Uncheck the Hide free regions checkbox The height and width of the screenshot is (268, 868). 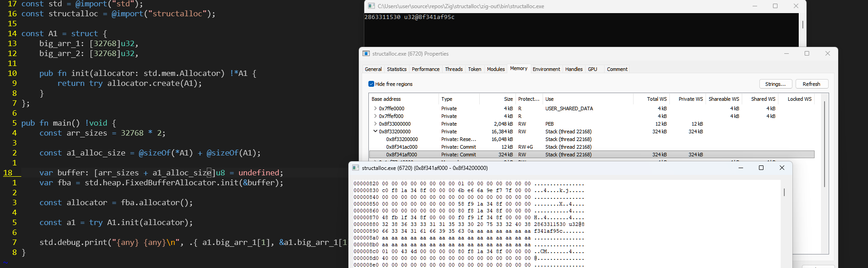[371, 84]
